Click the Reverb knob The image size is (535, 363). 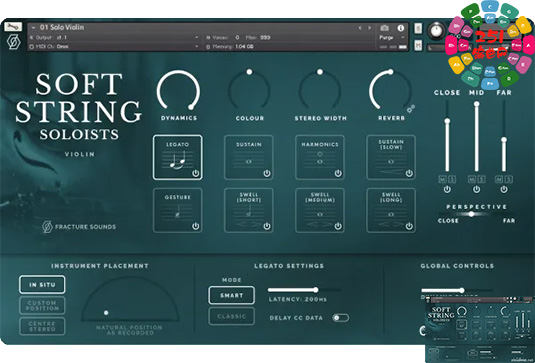tap(391, 90)
